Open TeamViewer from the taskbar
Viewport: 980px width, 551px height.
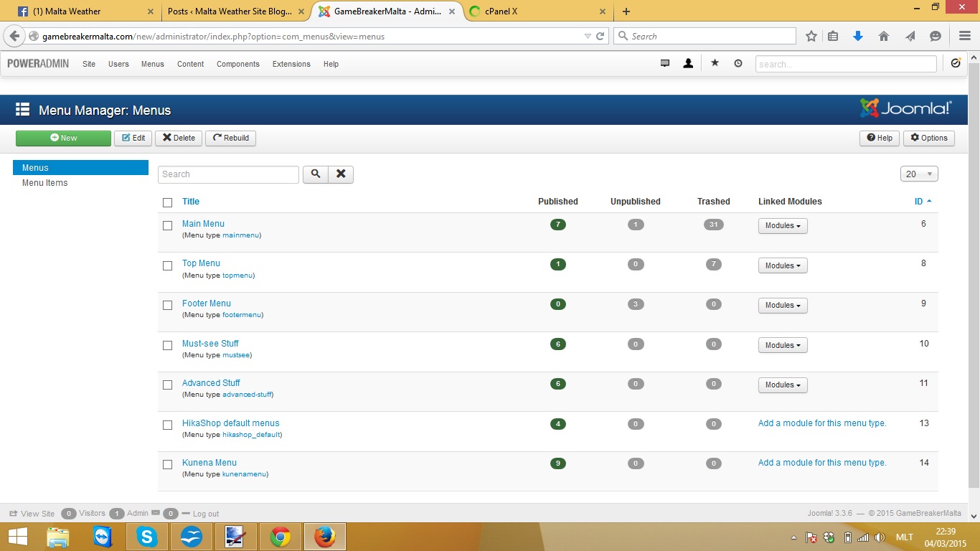coord(103,536)
